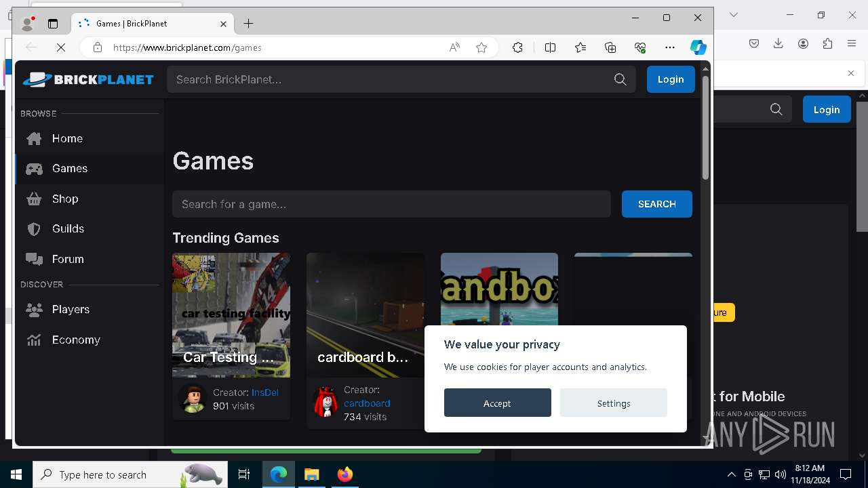
Task: Select Games in the sidebar
Action: click(x=90, y=168)
